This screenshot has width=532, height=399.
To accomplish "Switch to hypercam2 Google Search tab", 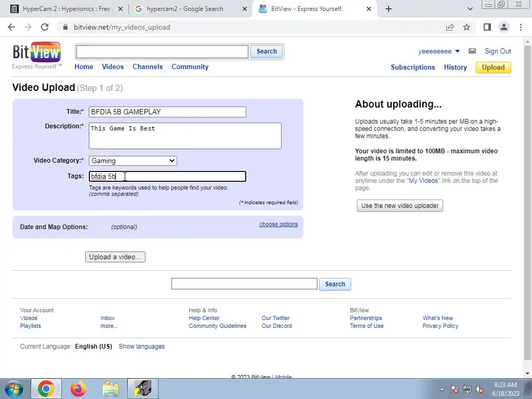I will pos(190,9).
